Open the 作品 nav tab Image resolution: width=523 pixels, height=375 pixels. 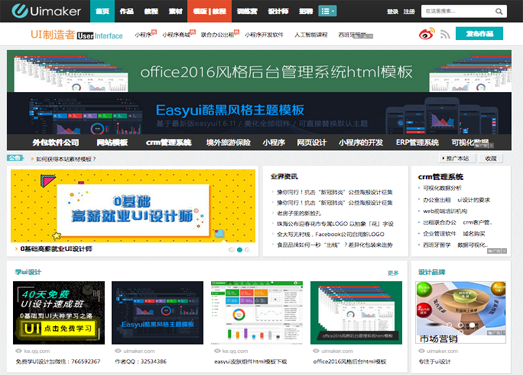pyautogui.click(x=127, y=11)
